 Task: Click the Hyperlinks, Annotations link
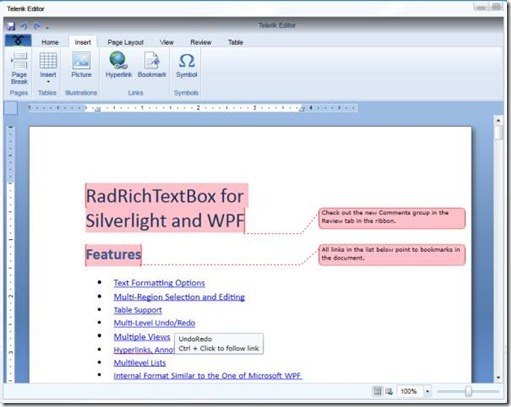click(144, 350)
